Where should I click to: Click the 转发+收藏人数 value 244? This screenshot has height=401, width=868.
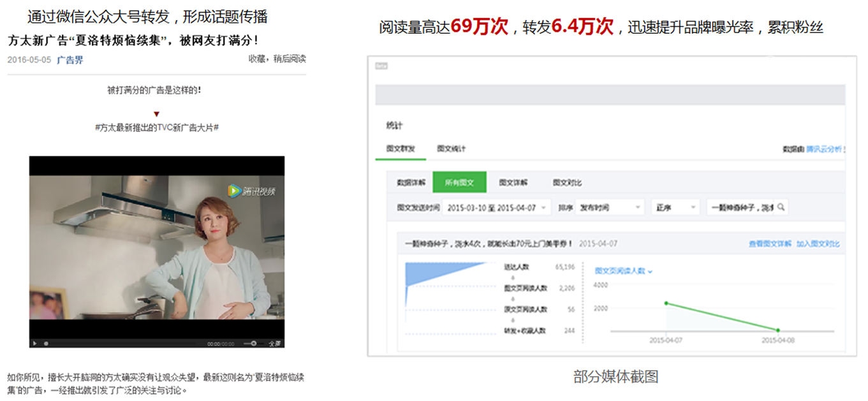click(570, 331)
